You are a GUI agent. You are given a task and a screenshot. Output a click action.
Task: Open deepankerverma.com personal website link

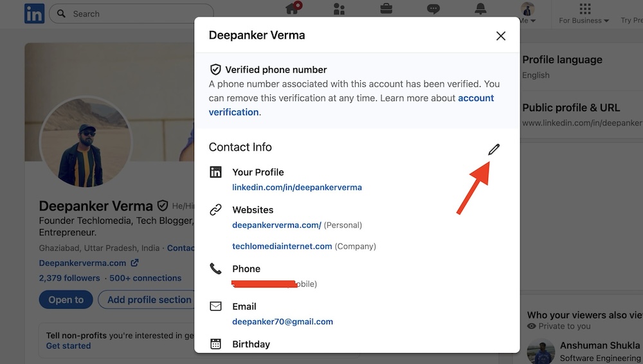(276, 225)
